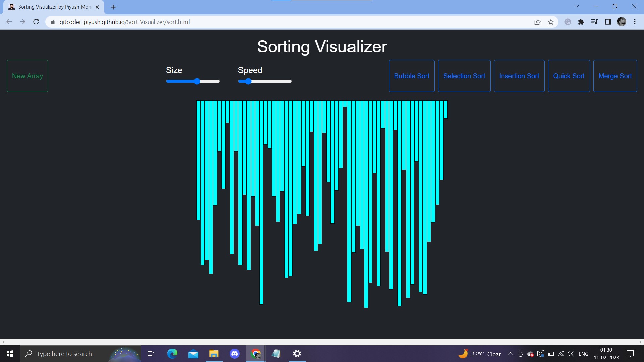Open Chrome profile avatar

tap(622, 22)
